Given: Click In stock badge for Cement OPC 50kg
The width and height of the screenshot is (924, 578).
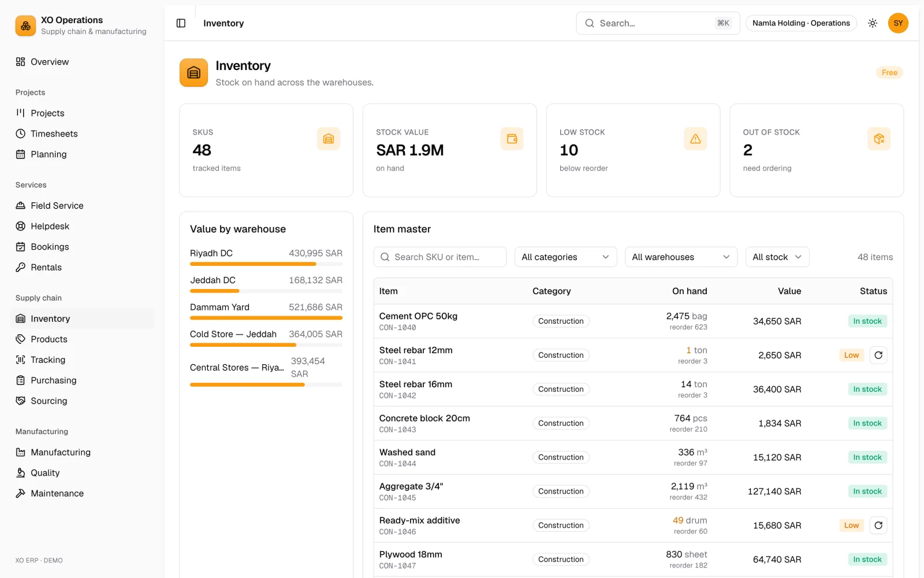Looking at the screenshot, I should pyautogui.click(x=867, y=321).
